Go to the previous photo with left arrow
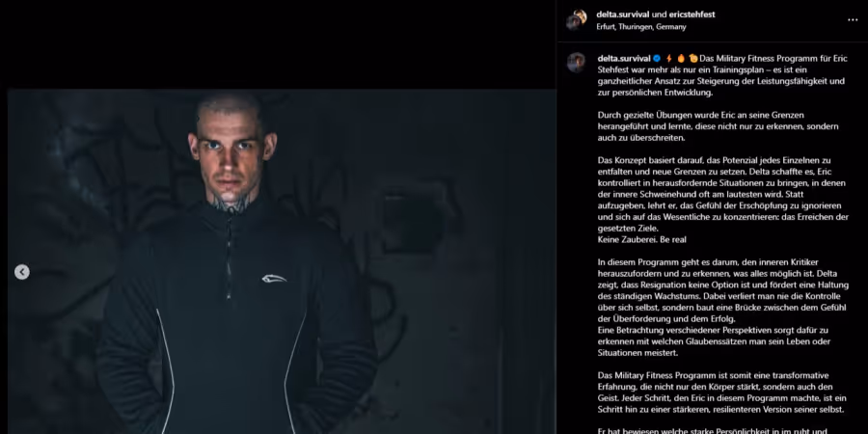 21,272
